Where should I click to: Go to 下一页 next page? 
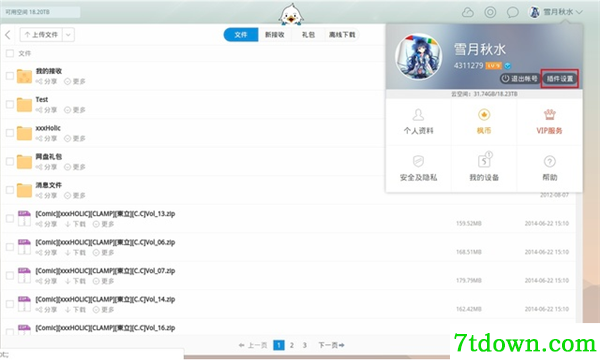point(331,346)
